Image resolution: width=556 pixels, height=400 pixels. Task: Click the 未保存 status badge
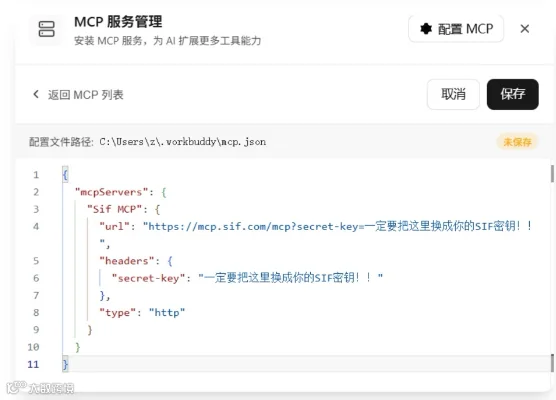(517, 142)
